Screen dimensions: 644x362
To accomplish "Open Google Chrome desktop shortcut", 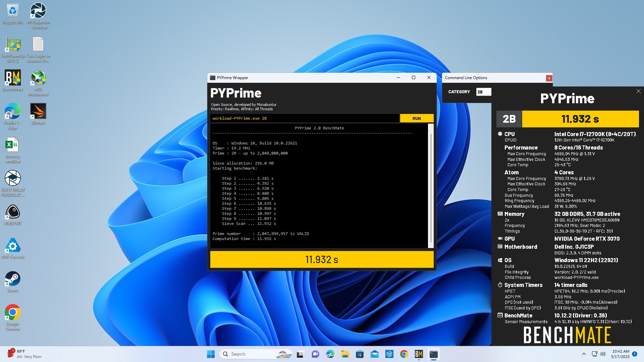I will tap(13, 317).
